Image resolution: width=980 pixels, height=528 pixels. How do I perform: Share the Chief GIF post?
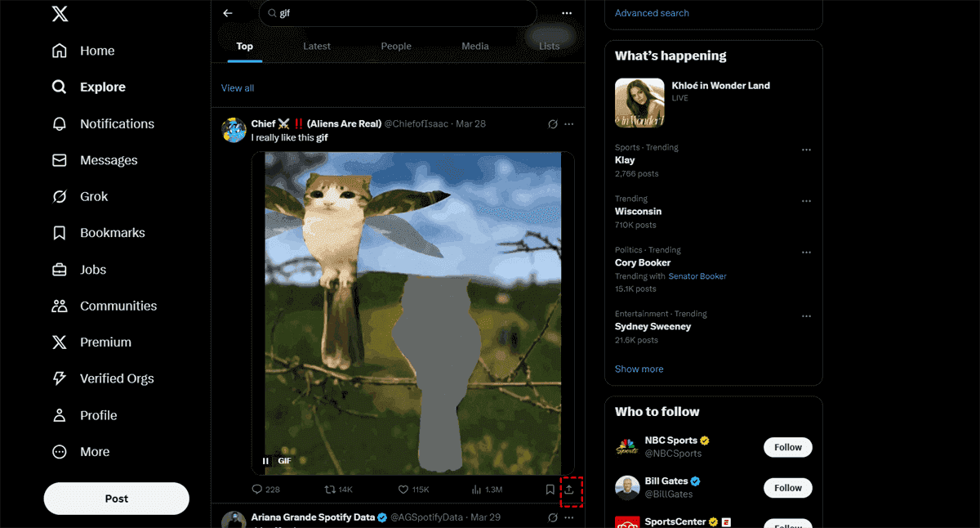569,490
